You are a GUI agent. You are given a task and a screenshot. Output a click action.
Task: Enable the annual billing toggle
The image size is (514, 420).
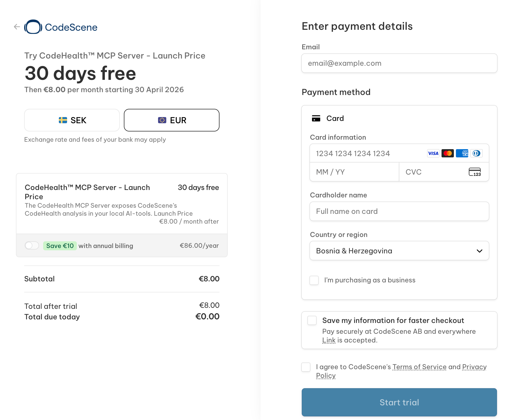pyautogui.click(x=32, y=246)
